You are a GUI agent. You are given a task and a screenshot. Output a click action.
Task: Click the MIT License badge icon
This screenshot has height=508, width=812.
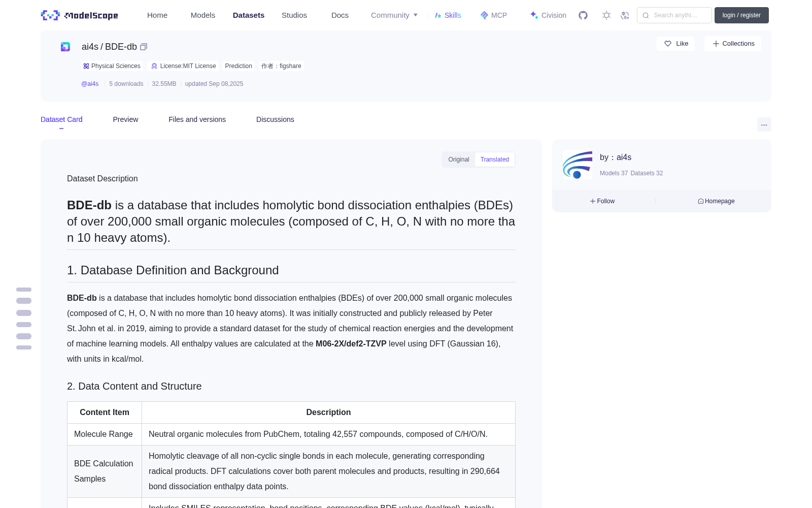(154, 66)
